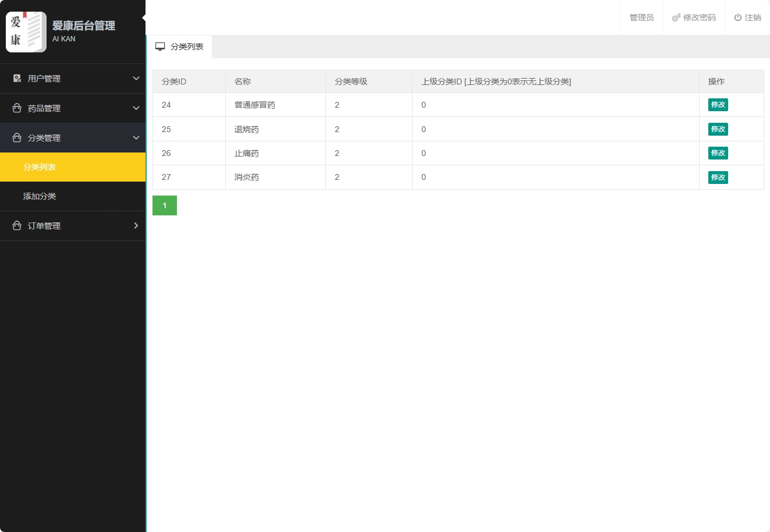The height and width of the screenshot is (532, 770).
Task: Click the monitor icon beside 分类列表 tab
Action: click(160, 47)
